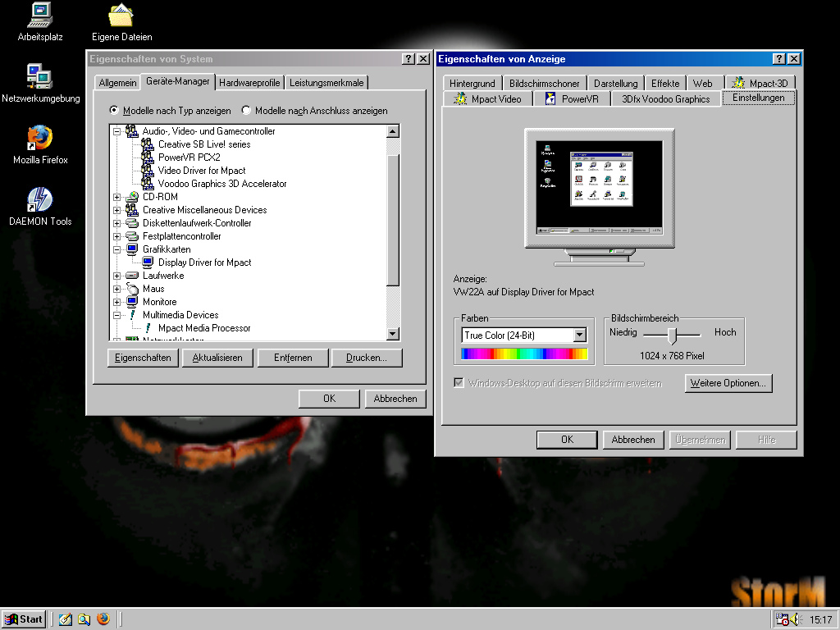
Task: Open the Mpact Video tab
Action: point(487,98)
